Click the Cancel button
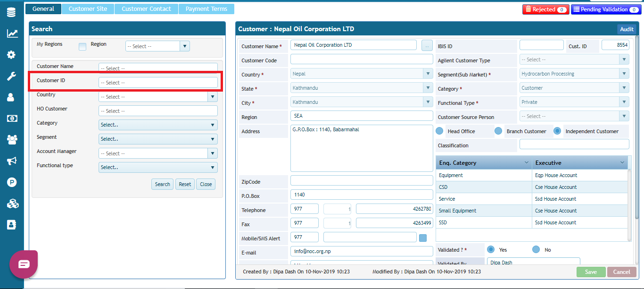This screenshot has width=644, height=289. click(x=622, y=272)
